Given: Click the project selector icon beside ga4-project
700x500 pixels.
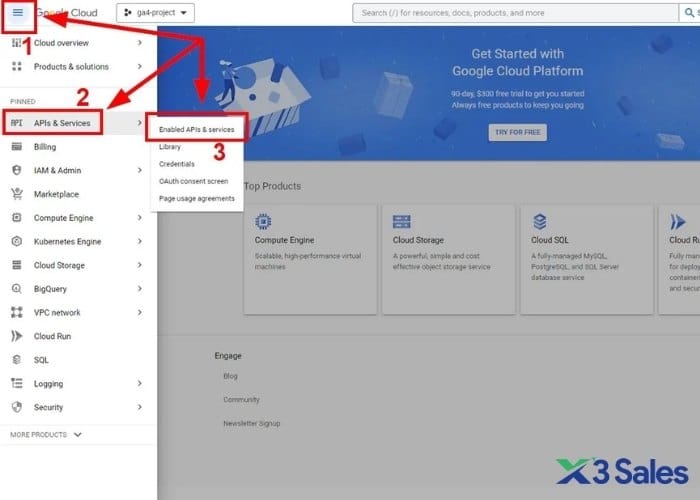Looking at the screenshot, I should click(x=128, y=12).
